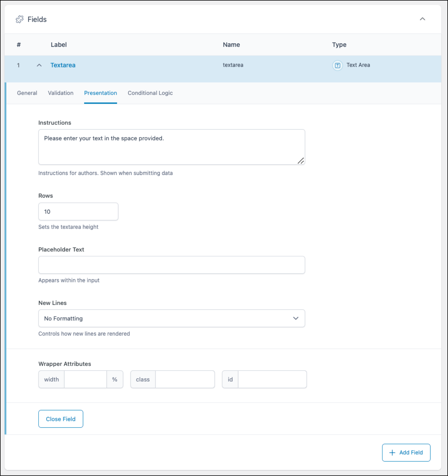Click the Text Area type icon
Screen dimensions: 448x476
(x=337, y=65)
